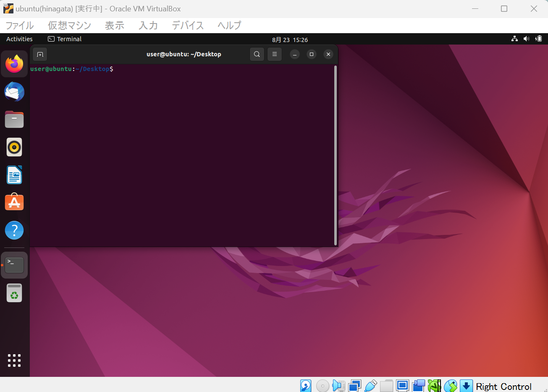Screen dimensions: 548x392
Task: Launch LibreOffice Writer from the dock
Action: [x=14, y=175]
